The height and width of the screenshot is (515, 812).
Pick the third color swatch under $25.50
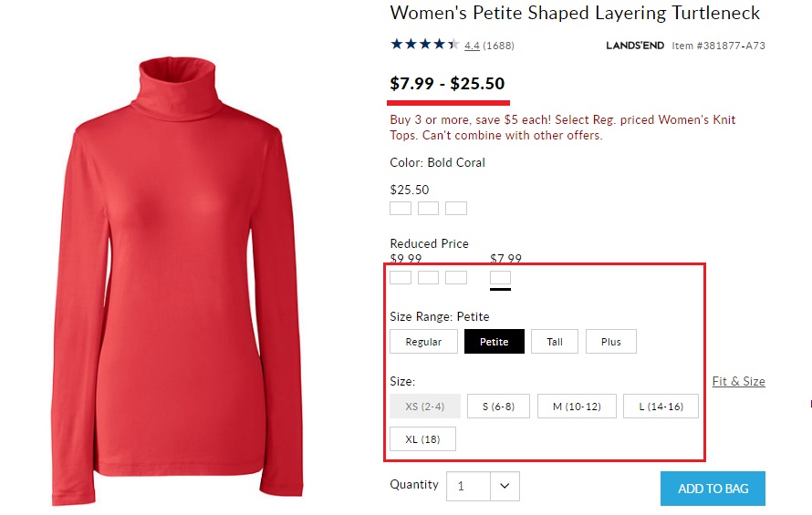456,209
